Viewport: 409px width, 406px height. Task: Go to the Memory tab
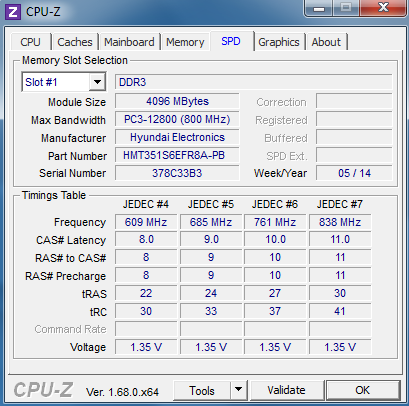185,42
